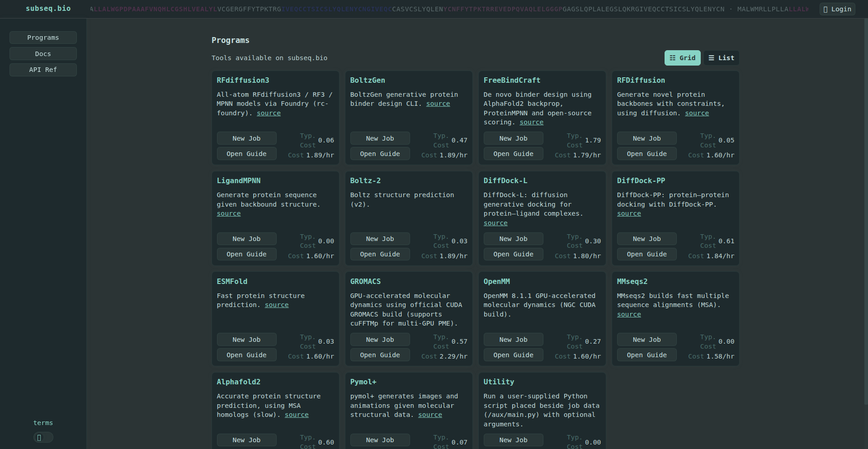Open the Guide for BoltzGen

[x=380, y=153]
